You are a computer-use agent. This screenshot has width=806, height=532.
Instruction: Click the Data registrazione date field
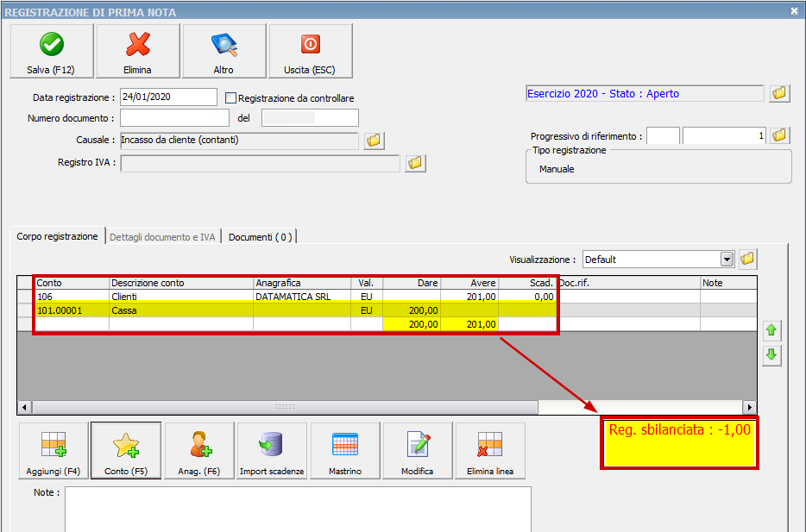pyautogui.click(x=168, y=97)
